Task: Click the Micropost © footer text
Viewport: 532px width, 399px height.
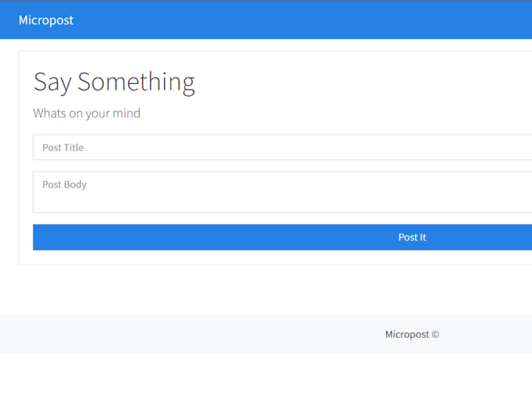Action: 412,334
